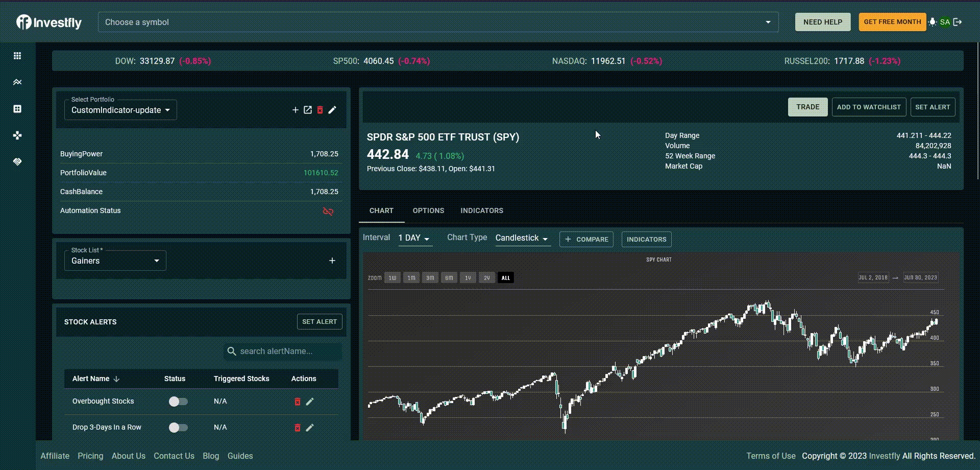Select ALL chart zoom

pos(506,278)
